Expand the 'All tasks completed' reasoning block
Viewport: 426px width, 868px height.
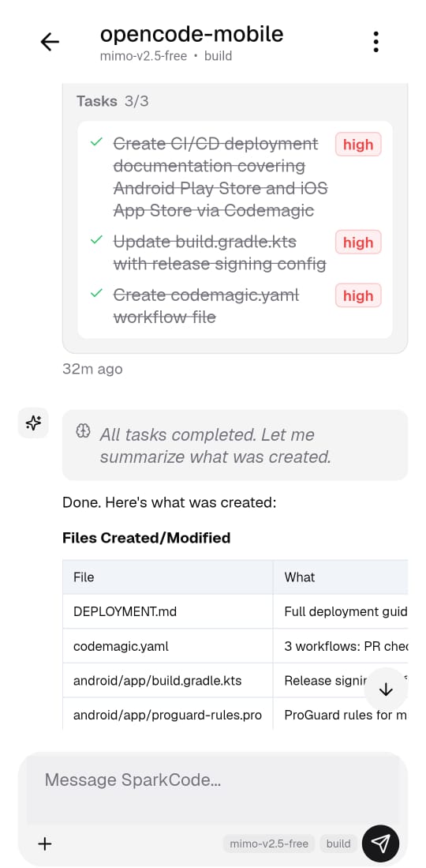[x=235, y=445]
